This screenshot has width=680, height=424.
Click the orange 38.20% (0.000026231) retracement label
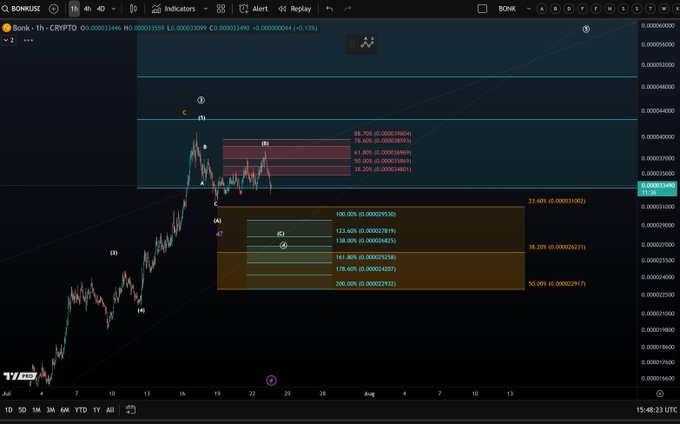click(x=557, y=247)
